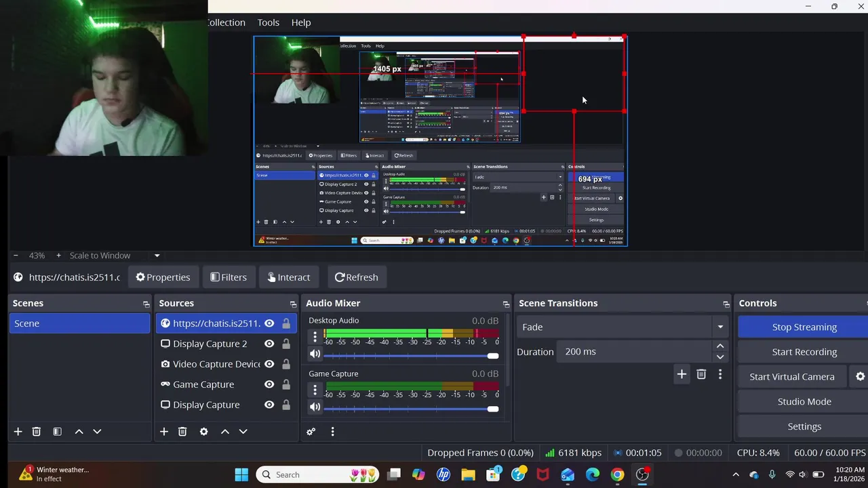Click the preview canvas thumbnail
868x488 pixels.
440,141
